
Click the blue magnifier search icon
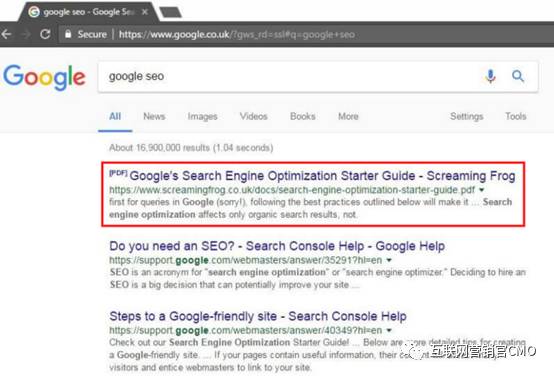click(x=518, y=76)
